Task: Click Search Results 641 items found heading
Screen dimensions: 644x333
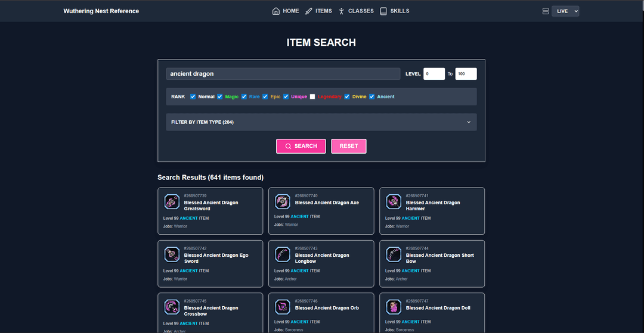Action: [210, 178]
